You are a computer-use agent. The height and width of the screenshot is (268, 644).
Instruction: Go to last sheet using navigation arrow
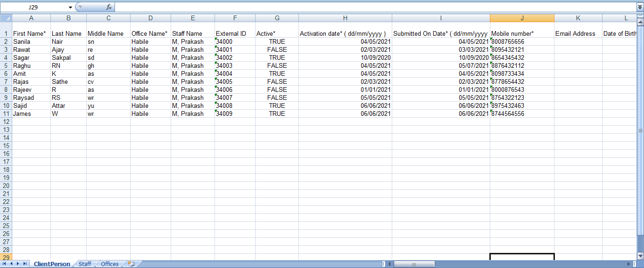click(x=25, y=264)
